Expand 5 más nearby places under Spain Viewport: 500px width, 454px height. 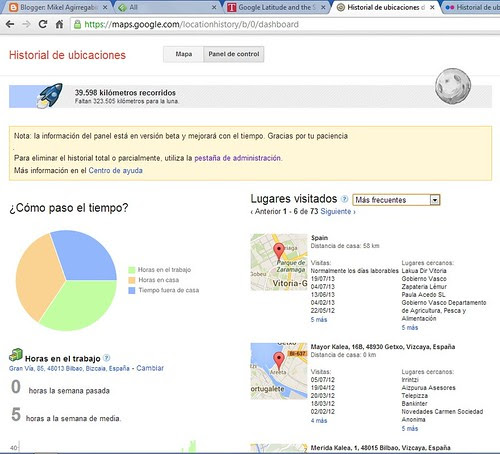(410, 327)
